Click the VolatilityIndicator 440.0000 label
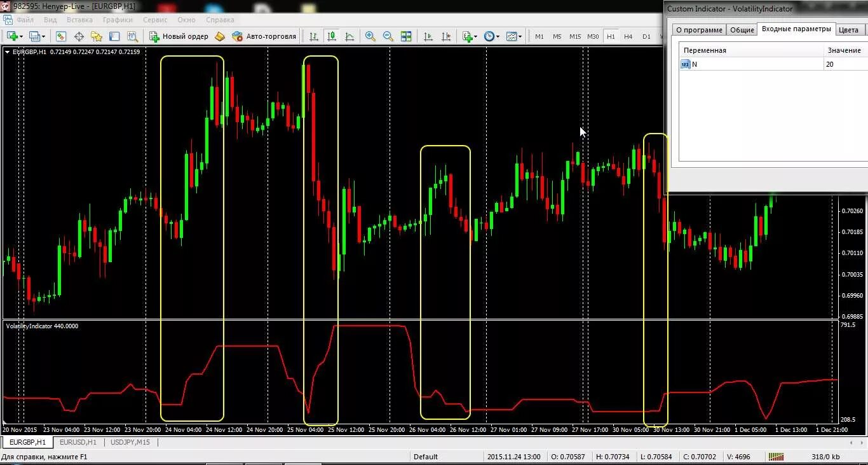Viewport: 868px width, 465px height. tap(42, 326)
